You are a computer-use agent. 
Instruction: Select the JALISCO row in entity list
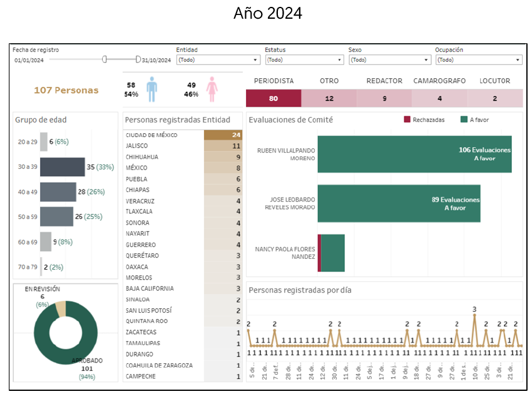182,146
